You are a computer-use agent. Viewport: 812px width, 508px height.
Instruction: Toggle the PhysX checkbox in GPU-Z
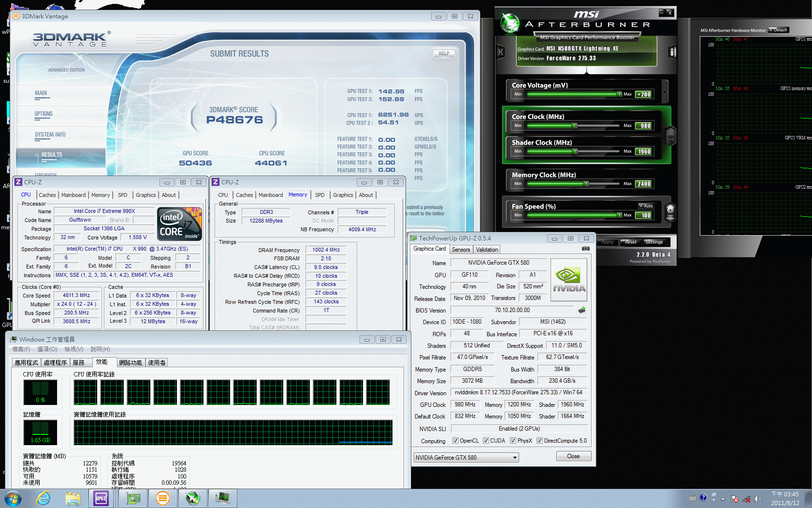(513, 441)
